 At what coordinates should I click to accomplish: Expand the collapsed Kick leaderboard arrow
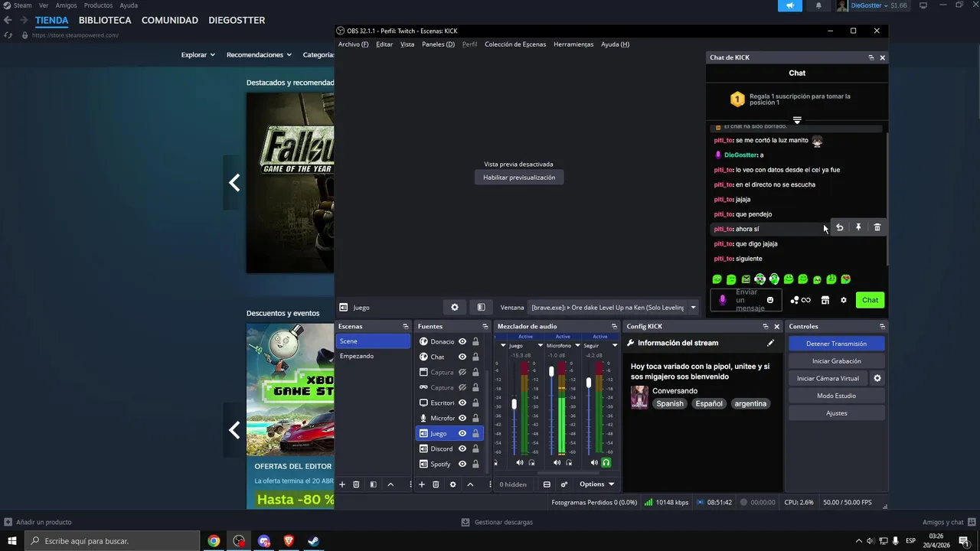(x=797, y=120)
